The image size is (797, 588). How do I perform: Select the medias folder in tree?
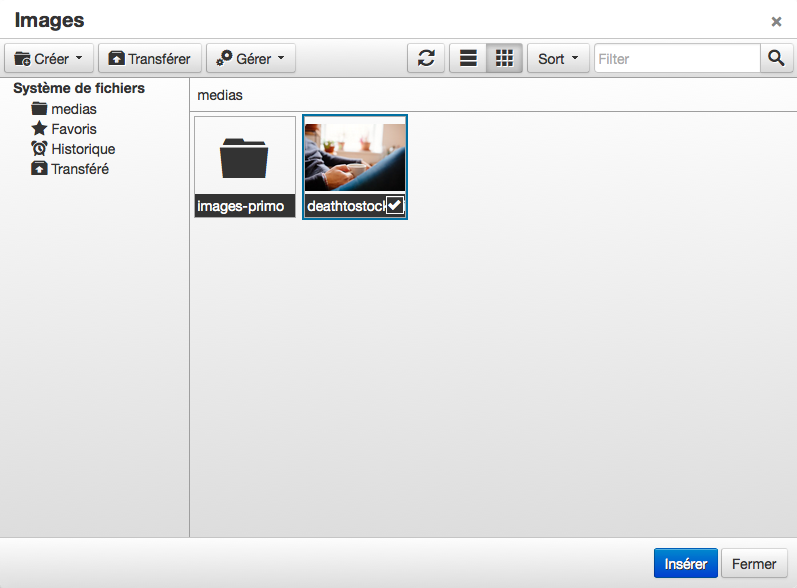[64, 109]
